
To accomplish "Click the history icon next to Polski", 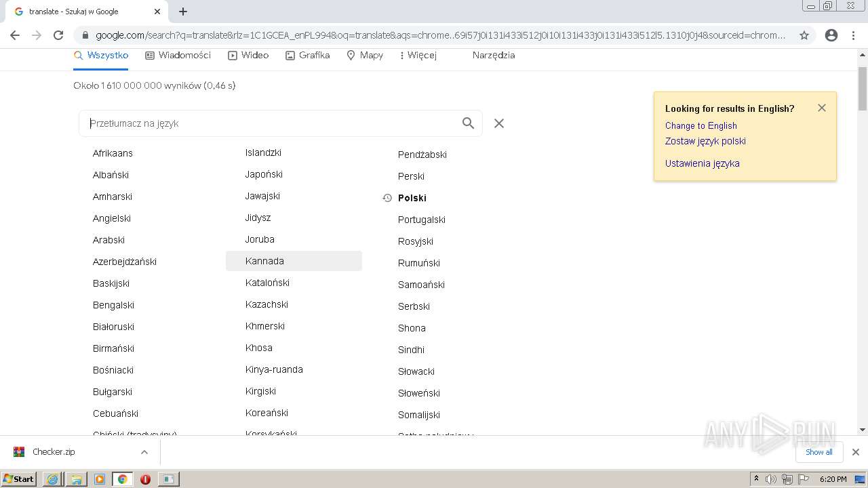I will click(387, 198).
